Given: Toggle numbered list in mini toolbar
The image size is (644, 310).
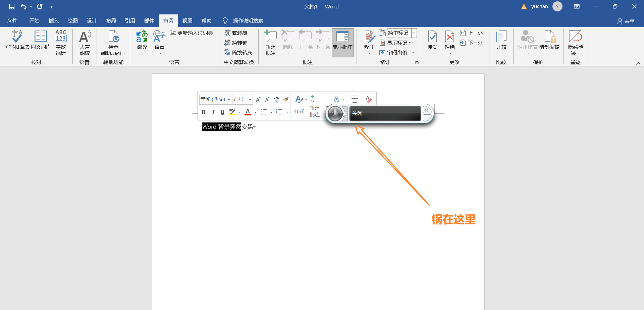Looking at the screenshot, I should [x=279, y=112].
